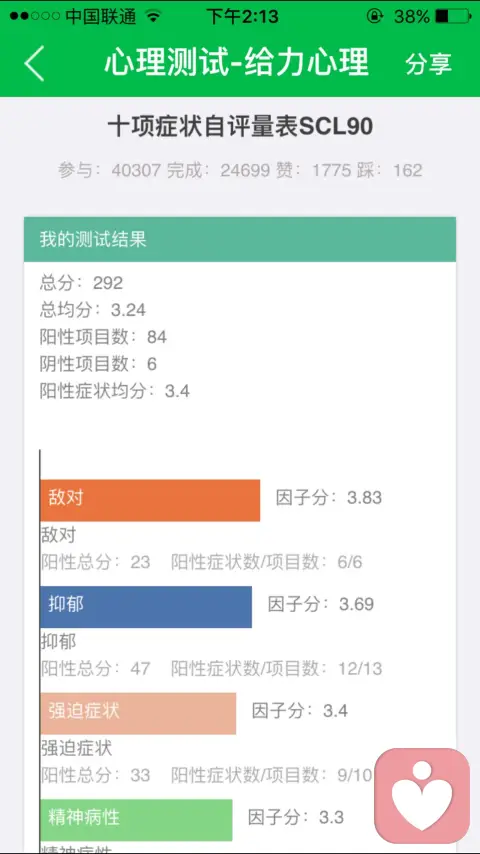Tap the 十项症状自评量表SCL90 title
This screenshot has width=480, height=854.
240,127
